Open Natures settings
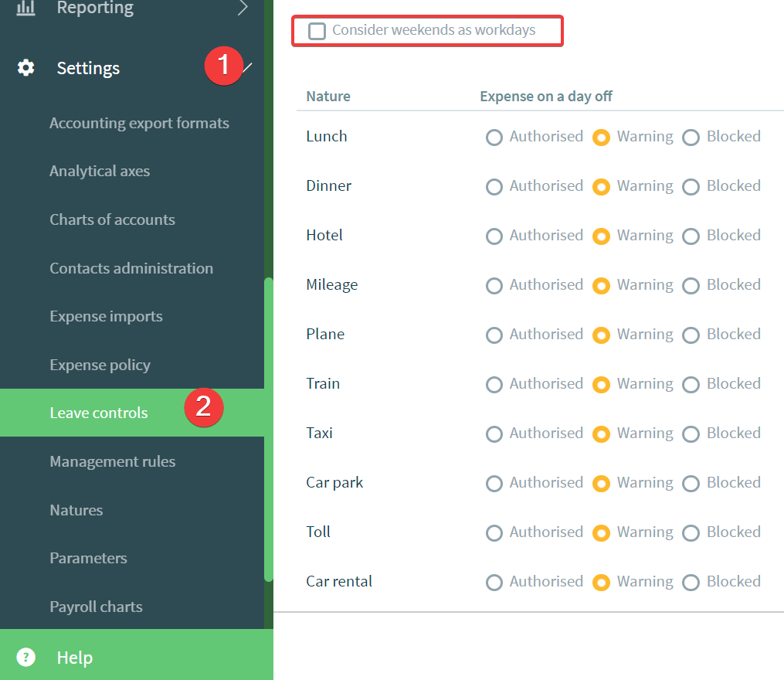 (76, 510)
